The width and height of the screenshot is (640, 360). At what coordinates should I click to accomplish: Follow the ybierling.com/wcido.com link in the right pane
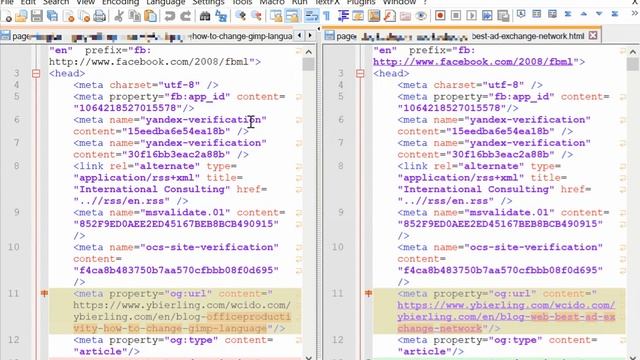tap(506, 317)
